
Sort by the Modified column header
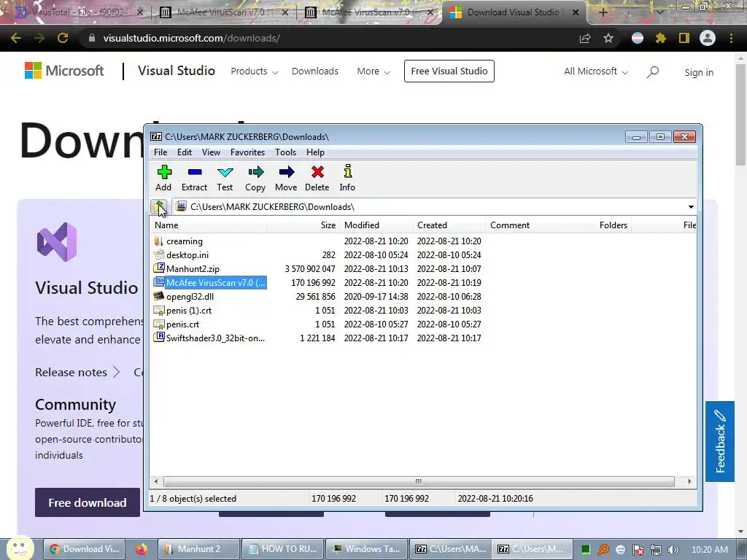(x=376, y=225)
